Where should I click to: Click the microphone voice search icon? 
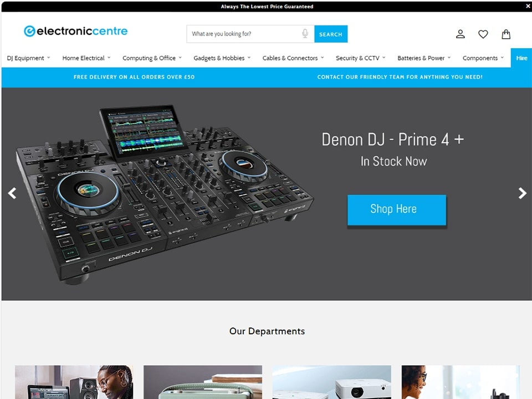point(305,34)
